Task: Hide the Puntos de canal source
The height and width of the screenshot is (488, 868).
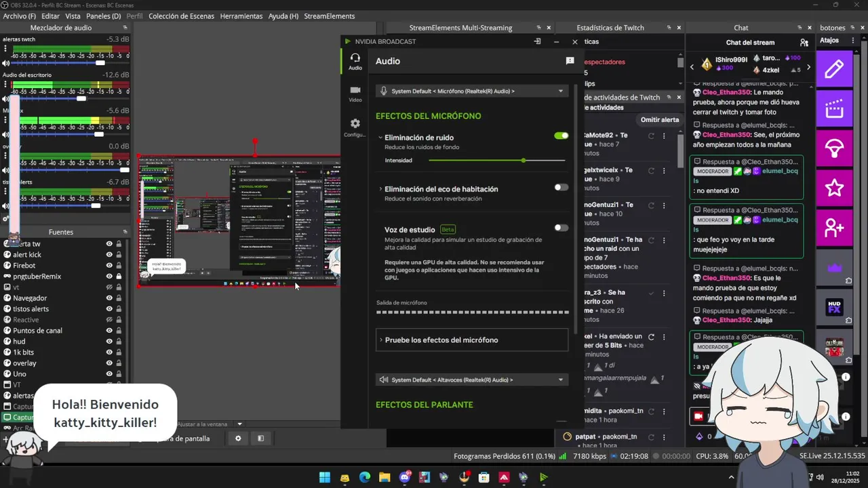Action: [109, 330]
